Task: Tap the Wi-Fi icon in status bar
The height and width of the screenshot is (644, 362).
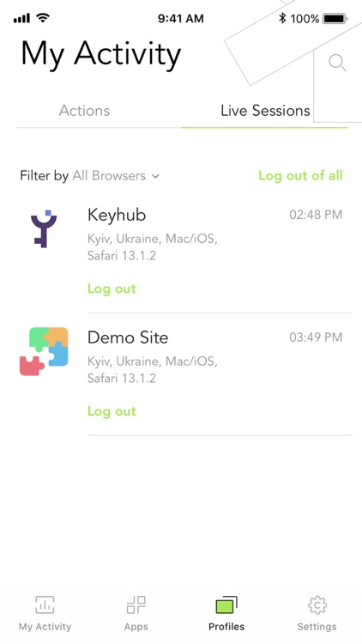Action: click(43, 18)
